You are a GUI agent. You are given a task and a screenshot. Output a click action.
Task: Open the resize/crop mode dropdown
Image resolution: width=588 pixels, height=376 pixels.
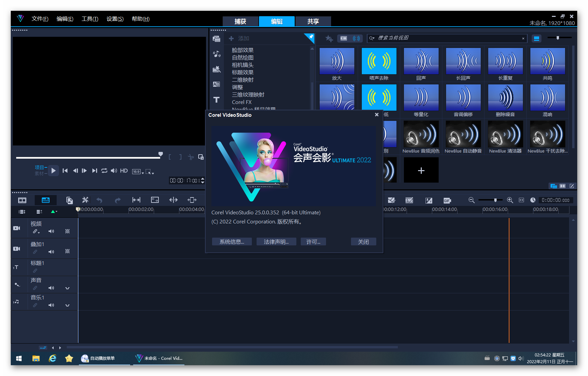150,172
